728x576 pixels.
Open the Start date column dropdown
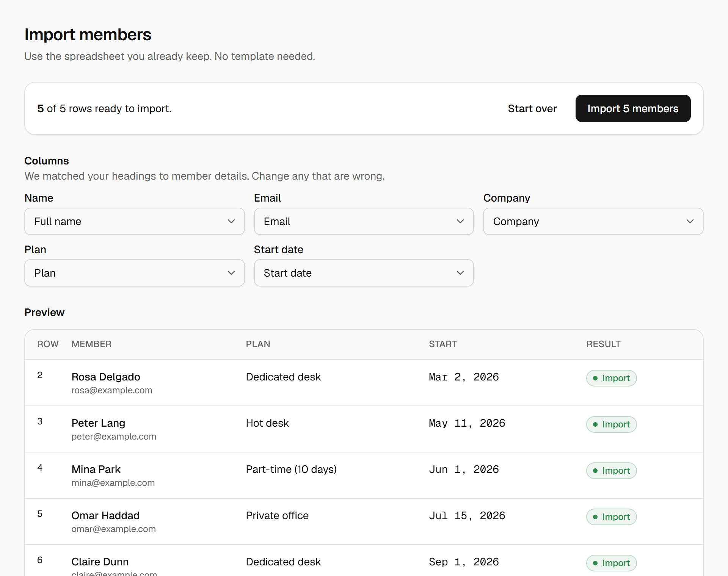(x=364, y=273)
